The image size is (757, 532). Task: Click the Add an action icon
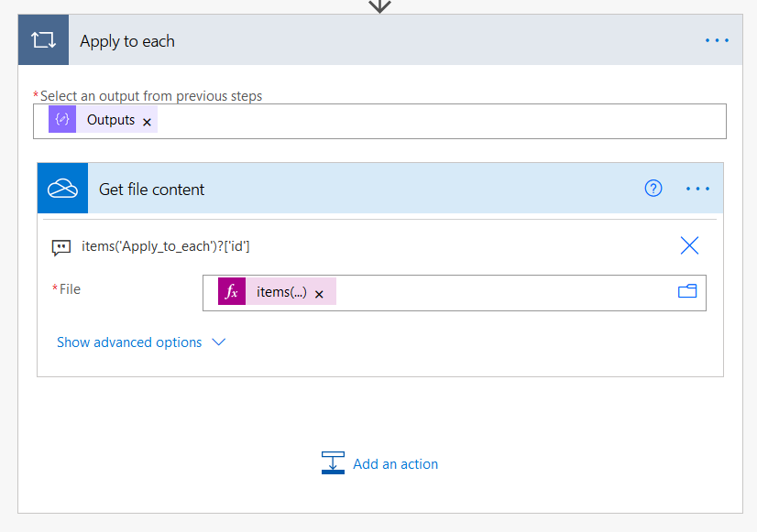point(333,463)
